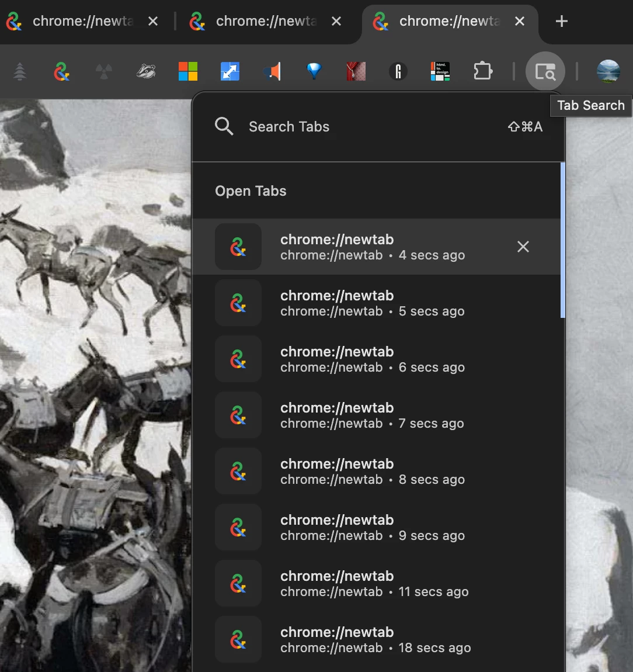The width and height of the screenshot is (633, 672).
Task: Open the tab listed 6 secs ago
Action: (376, 359)
